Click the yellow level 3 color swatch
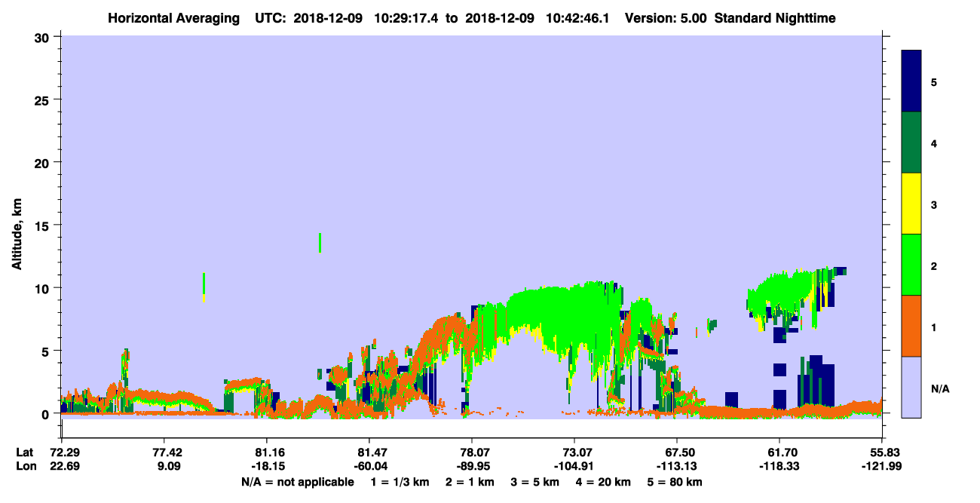 911,204
